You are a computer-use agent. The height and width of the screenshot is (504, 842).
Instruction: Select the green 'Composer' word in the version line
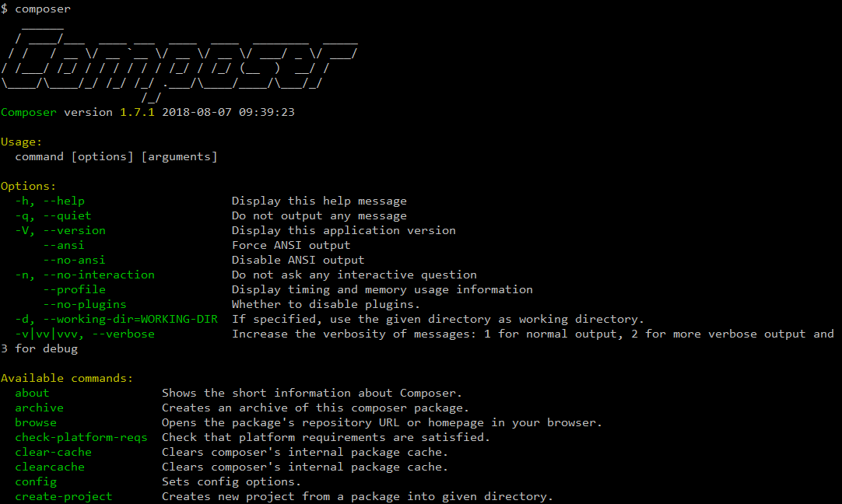point(29,112)
